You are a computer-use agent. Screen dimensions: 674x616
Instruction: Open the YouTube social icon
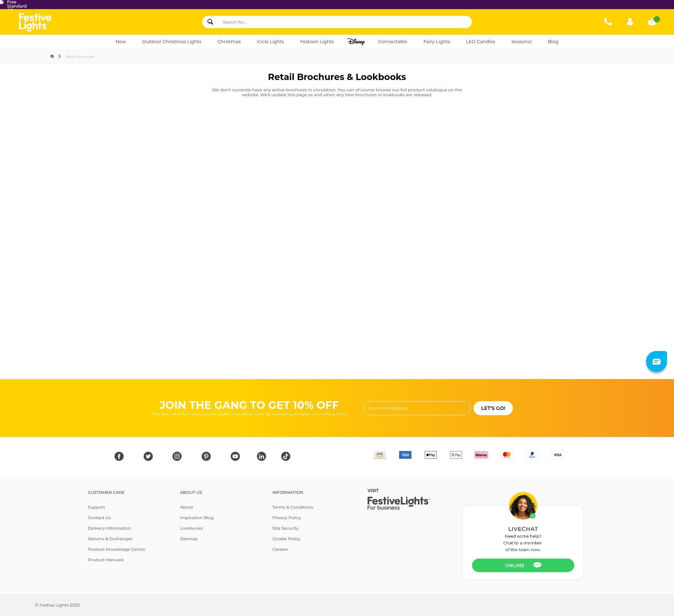click(x=235, y=456)
